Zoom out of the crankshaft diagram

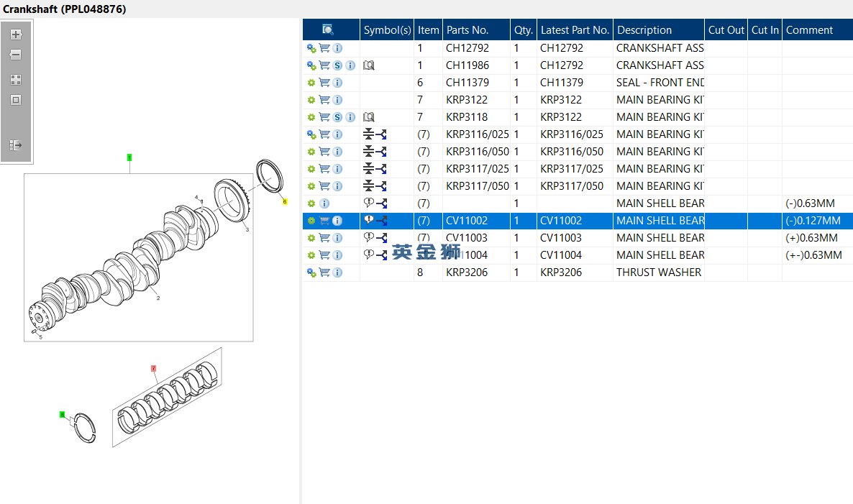pos(16,55)
